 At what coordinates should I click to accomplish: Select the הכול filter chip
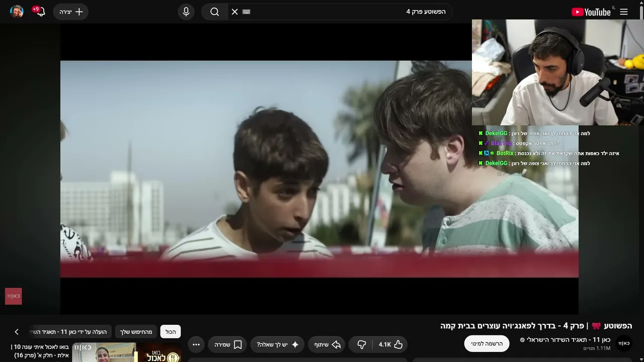171,332
